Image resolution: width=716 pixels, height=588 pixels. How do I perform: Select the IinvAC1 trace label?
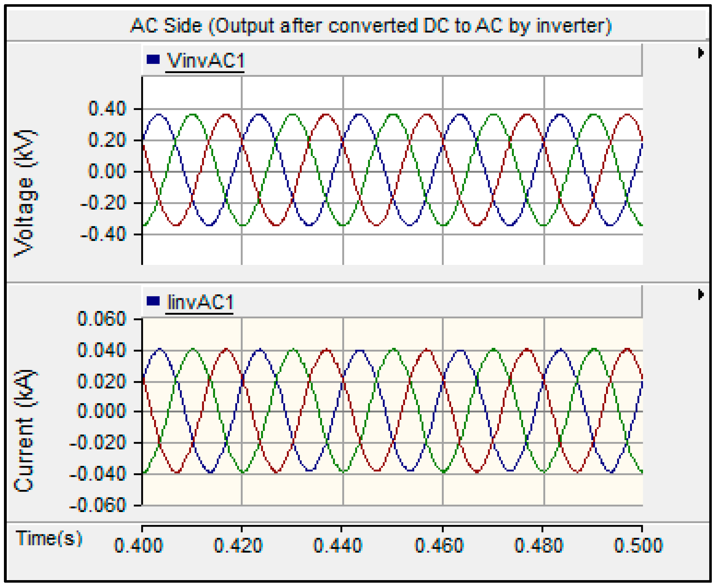(x=200, y=302)
